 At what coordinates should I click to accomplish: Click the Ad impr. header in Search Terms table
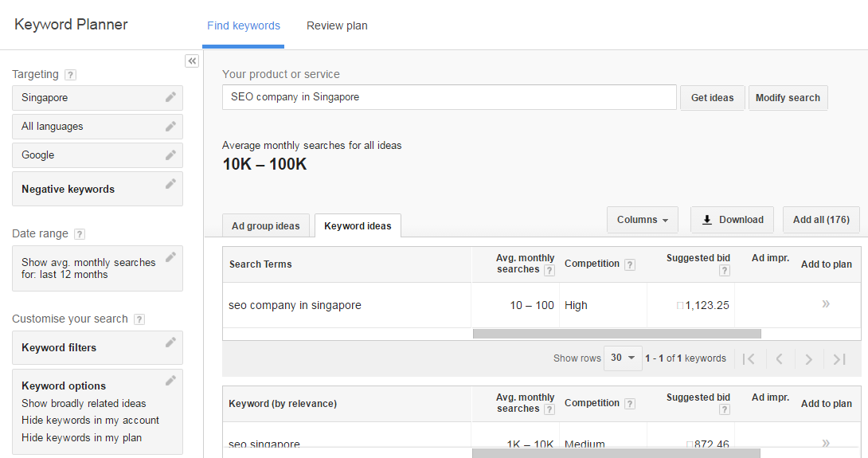770,258
